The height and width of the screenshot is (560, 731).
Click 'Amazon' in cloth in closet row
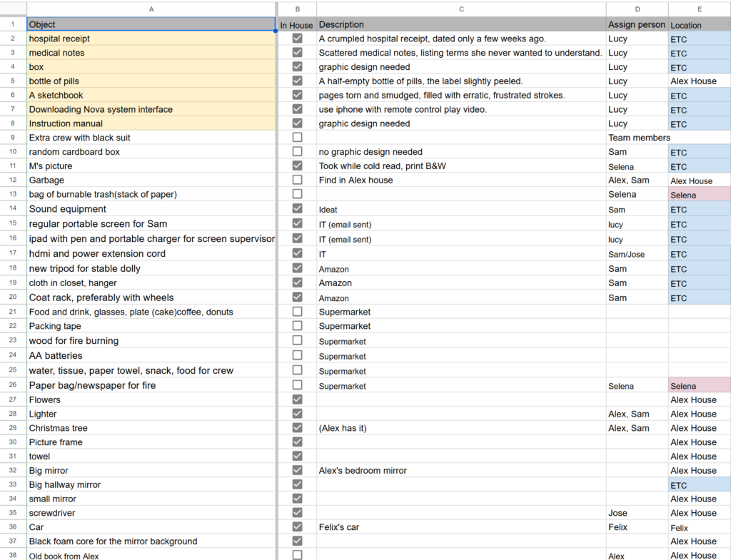461,282
